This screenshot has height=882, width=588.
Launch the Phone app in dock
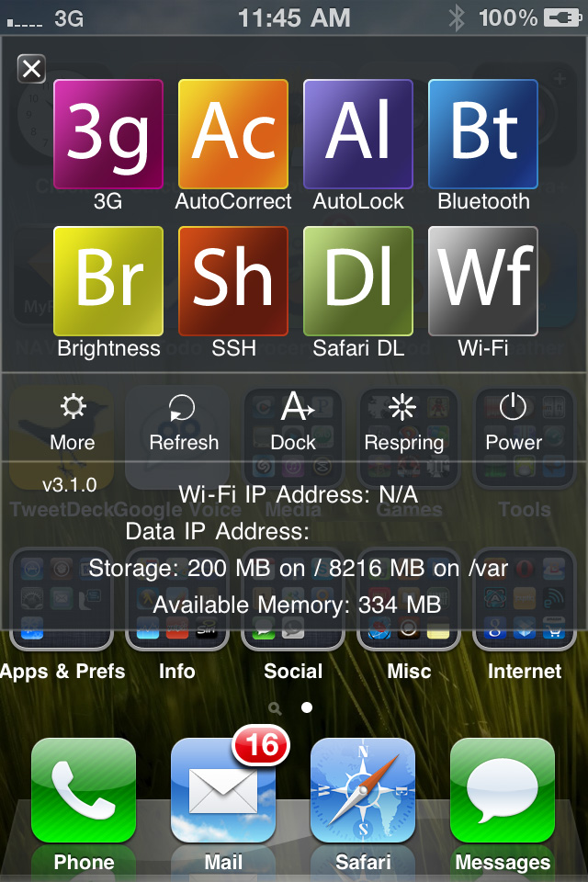pos(84,790)
